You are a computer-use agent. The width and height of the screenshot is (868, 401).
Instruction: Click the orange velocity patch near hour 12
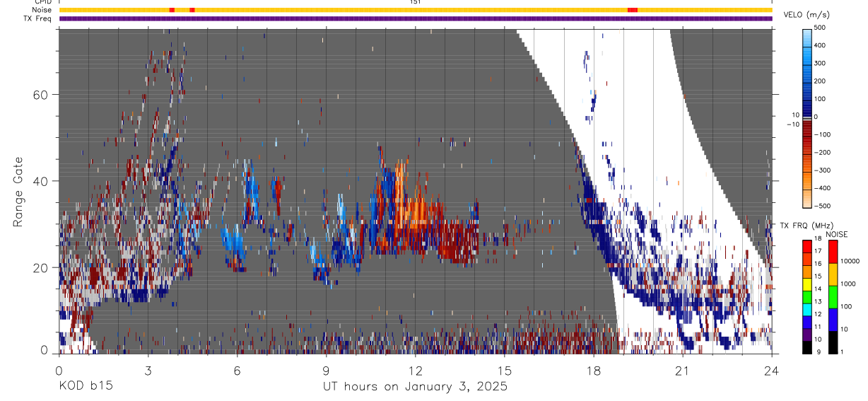click(410, 202)
